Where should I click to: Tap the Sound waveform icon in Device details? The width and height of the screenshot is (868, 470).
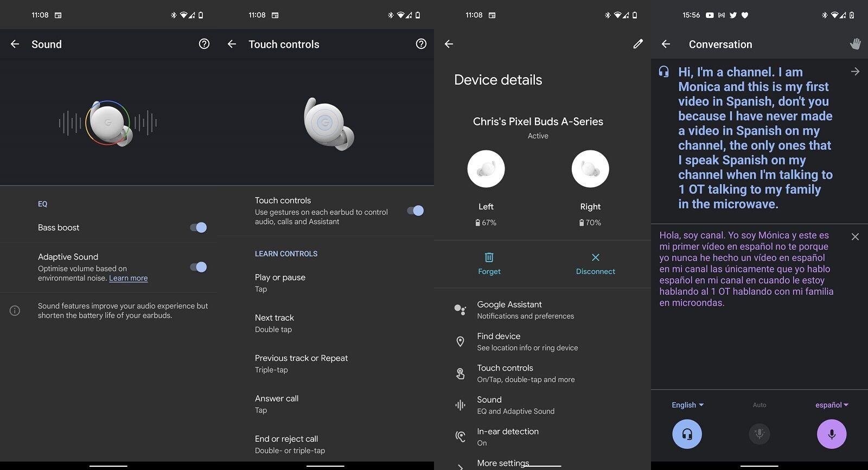pyautogui.click(x=460, y=405)
